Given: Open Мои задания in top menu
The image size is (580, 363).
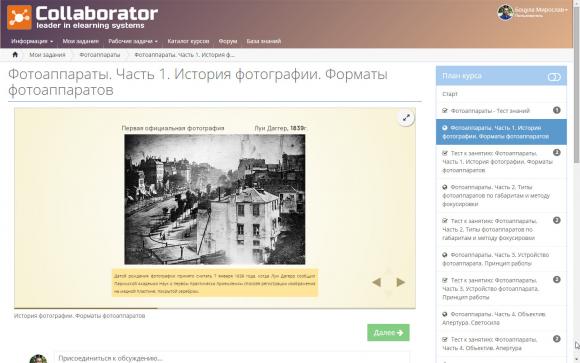Looking at the screenshot, I should [x=80, y=41].
